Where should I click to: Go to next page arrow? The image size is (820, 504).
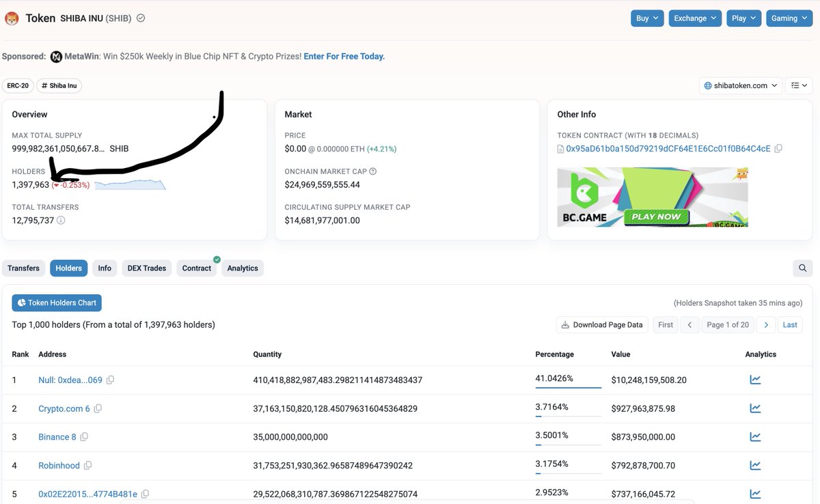pos(767,325)
